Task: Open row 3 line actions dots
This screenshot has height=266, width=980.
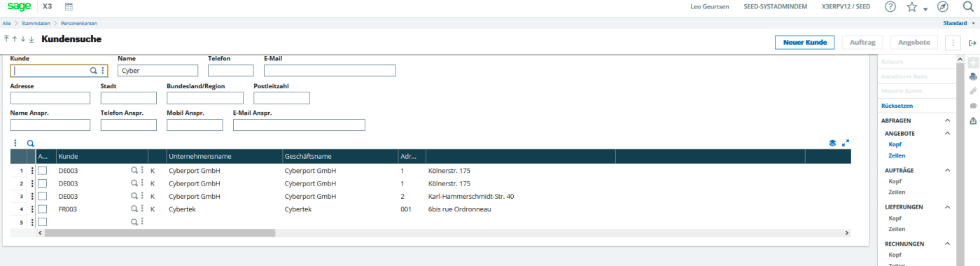Action: click(x=32, y=196)
